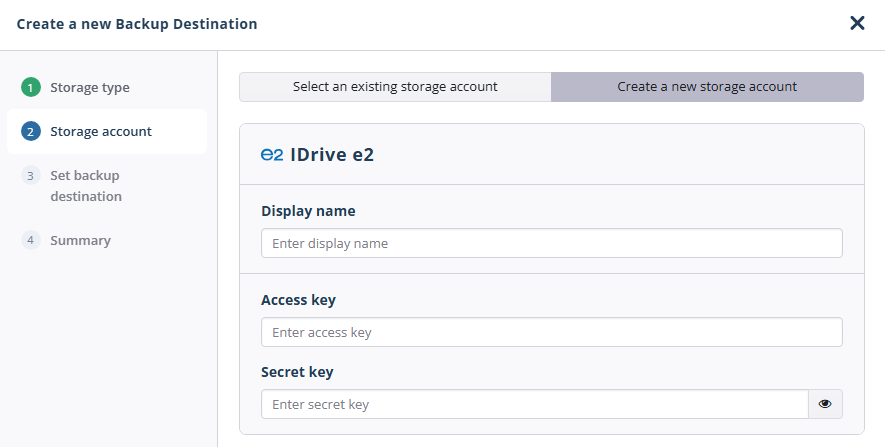Click the Secret key label
The height and width of the screenshot is (447, 885).
[297, 372]
